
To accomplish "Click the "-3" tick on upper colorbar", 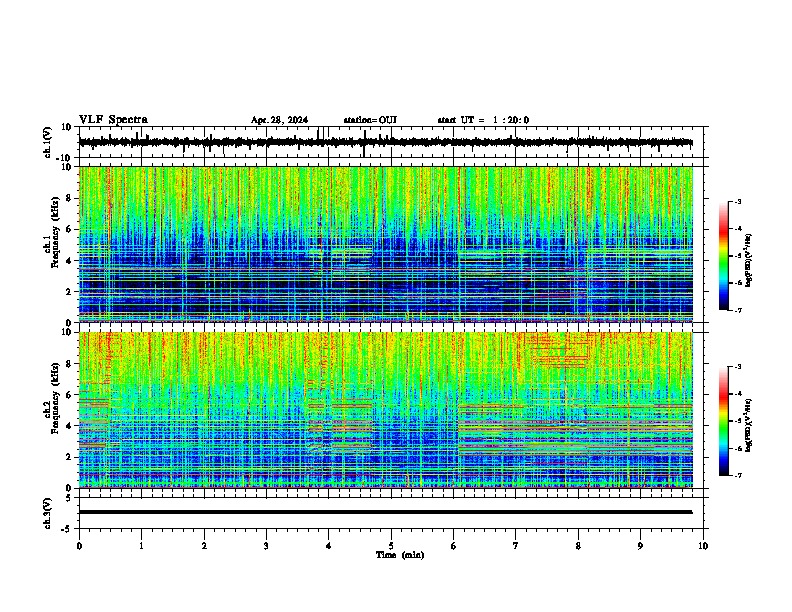I will (x=737, y=201).
